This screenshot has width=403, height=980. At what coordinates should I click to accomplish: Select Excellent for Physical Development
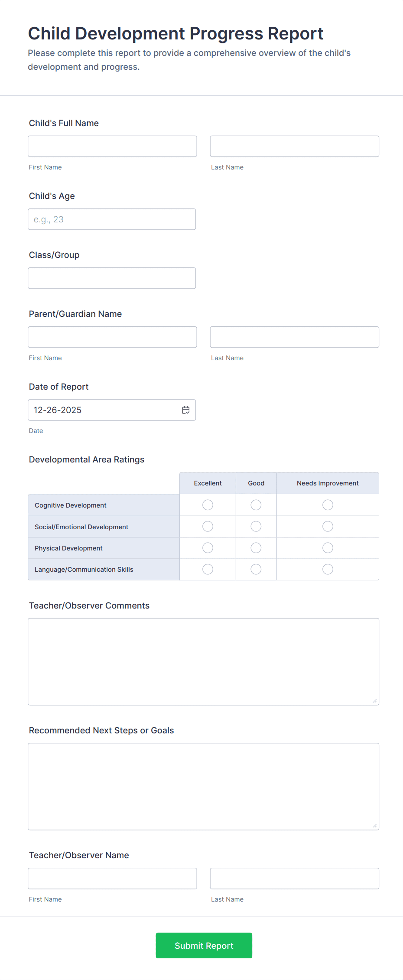click(208, 547)
